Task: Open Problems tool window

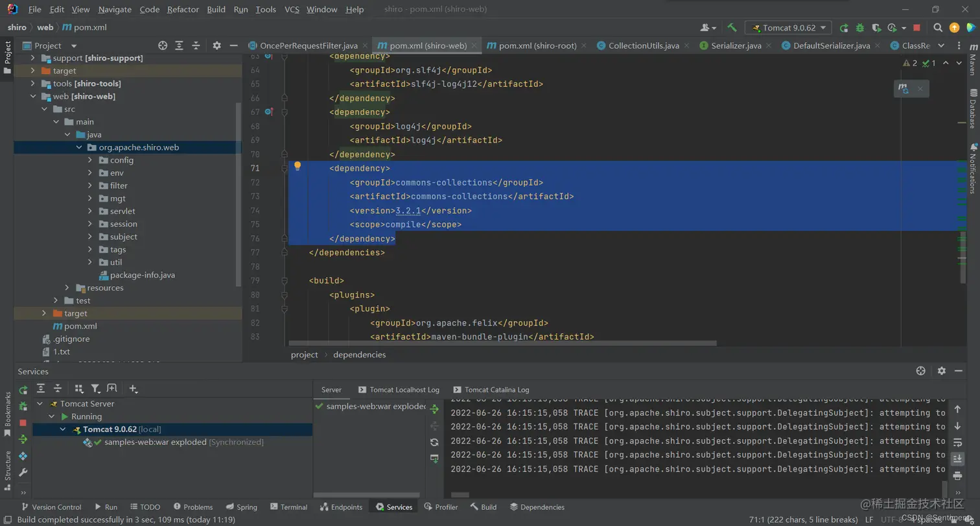Action: pyautogui.click(x=192, y=507)
